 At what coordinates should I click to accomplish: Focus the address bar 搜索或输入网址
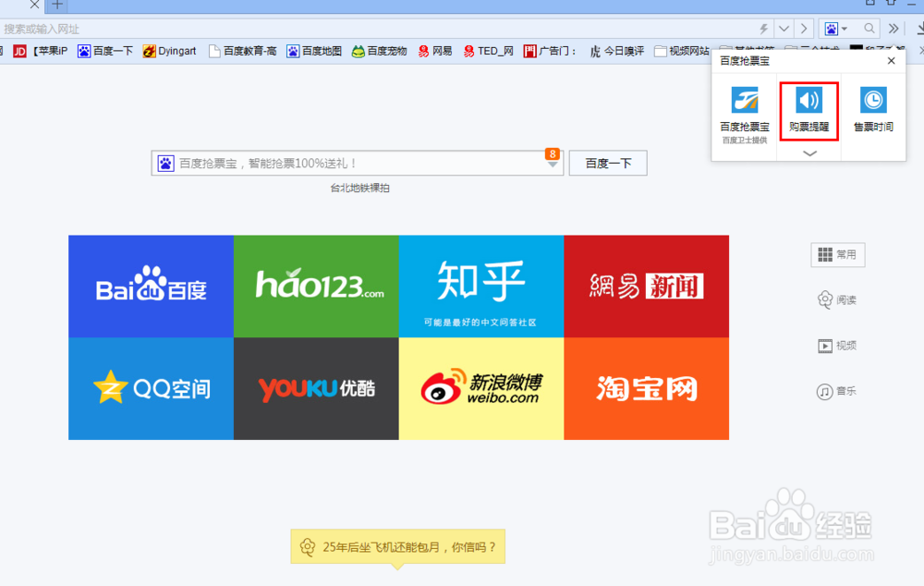coord(377,29)
